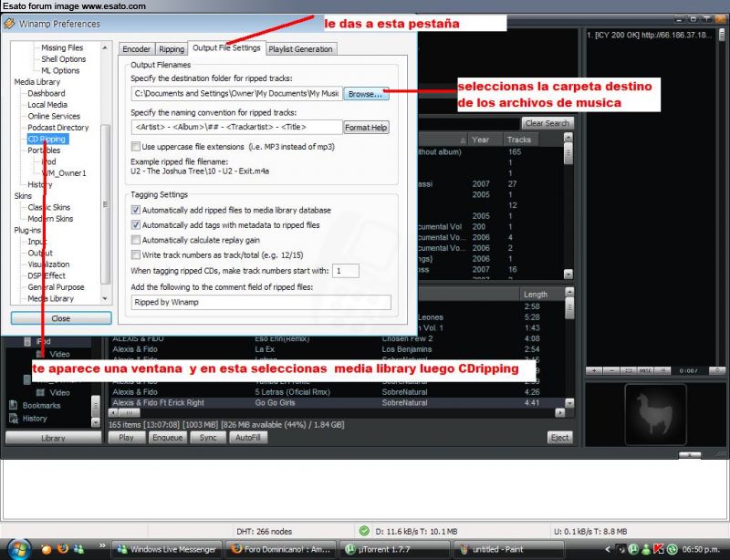Select Local Media in preferences tree
730x560 pixels.
point(47,105)
